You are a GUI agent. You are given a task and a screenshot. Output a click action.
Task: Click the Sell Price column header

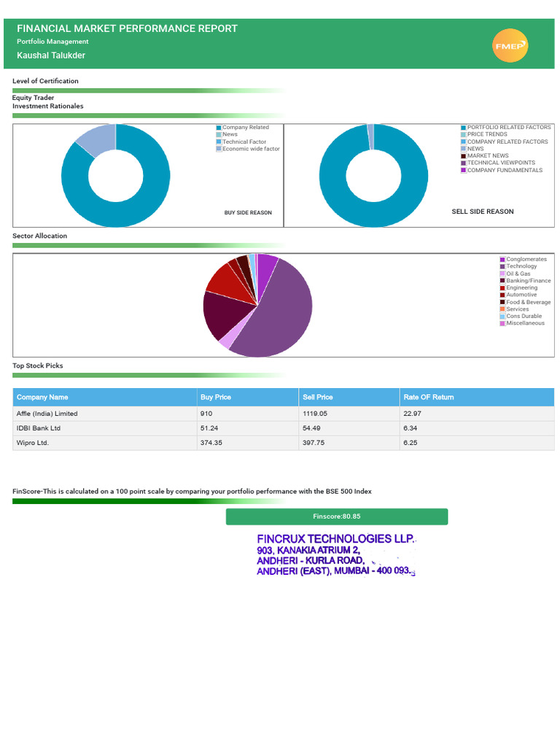pos(349,398)
